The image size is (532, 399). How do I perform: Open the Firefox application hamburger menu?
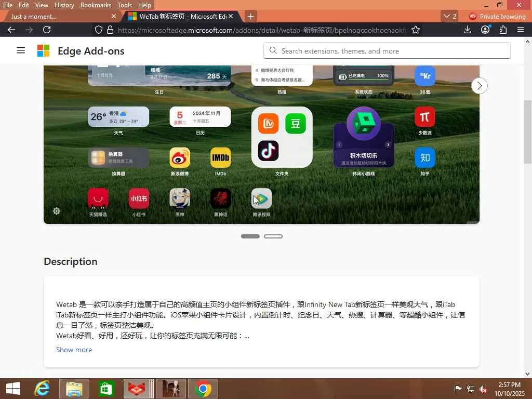521,30
